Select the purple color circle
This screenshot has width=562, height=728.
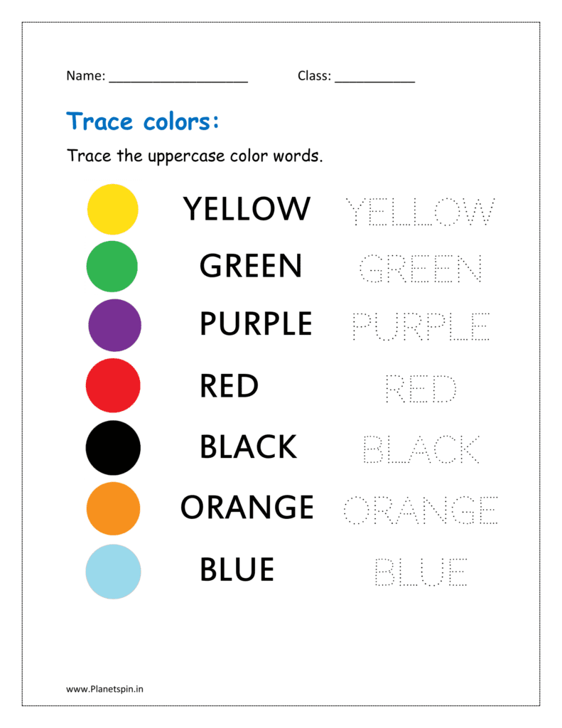coord(114,325)
